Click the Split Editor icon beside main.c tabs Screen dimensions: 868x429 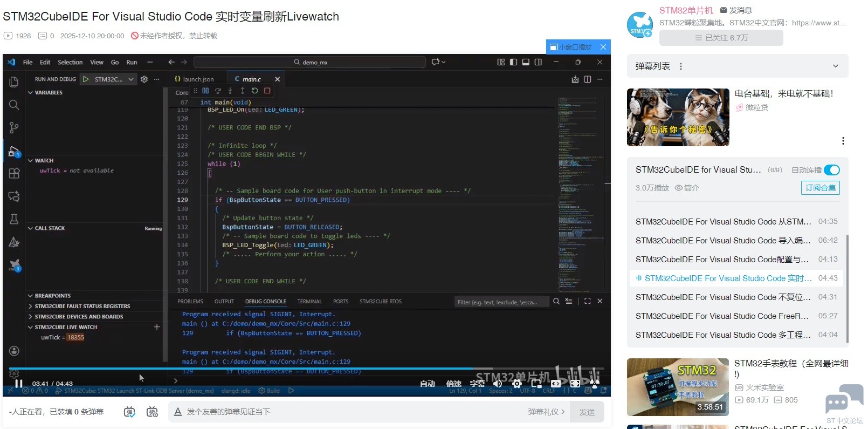tap(588, 79)
